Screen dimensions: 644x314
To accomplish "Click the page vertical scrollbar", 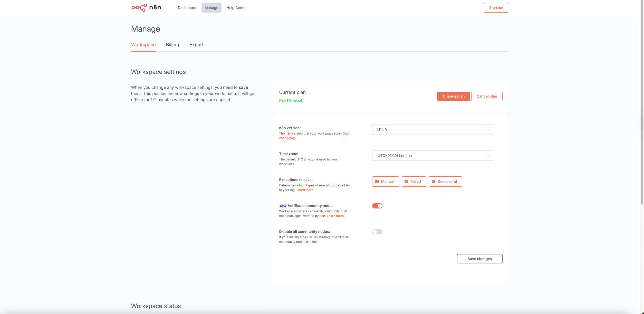I will click(x=642, y=103).
